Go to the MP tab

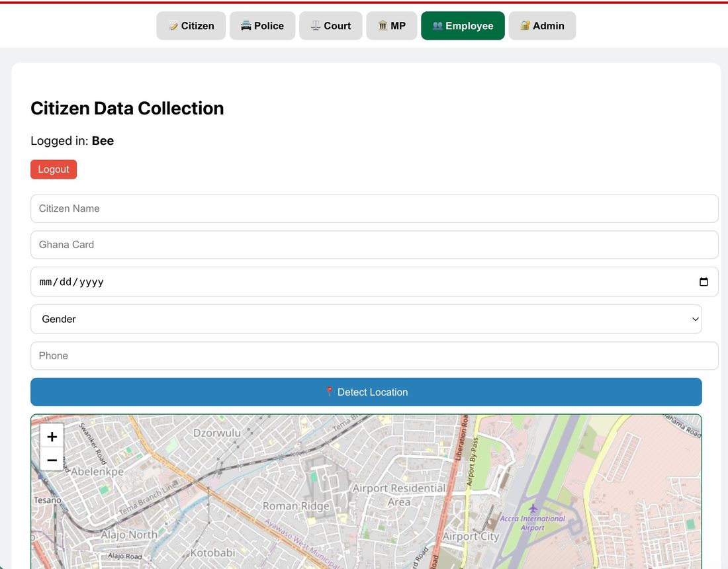[x=391, y=26]
